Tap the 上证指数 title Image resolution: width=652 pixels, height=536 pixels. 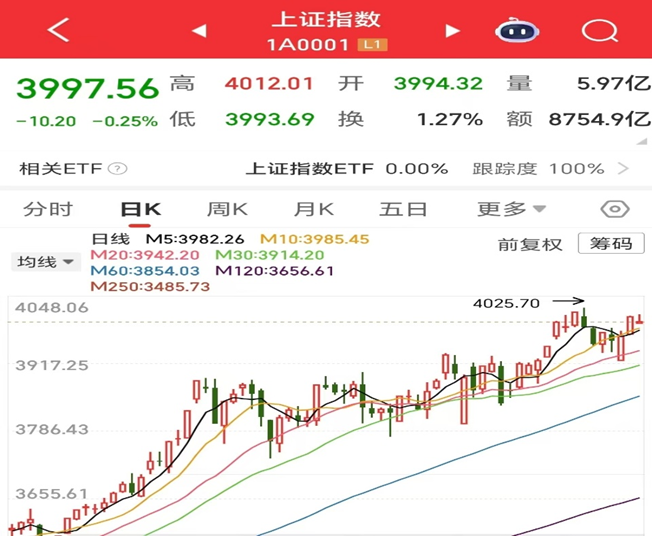coord(326,20)
